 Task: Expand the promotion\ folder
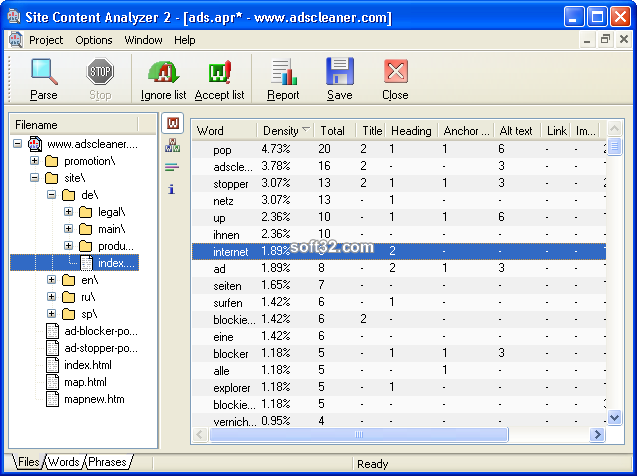coord(35,161)
